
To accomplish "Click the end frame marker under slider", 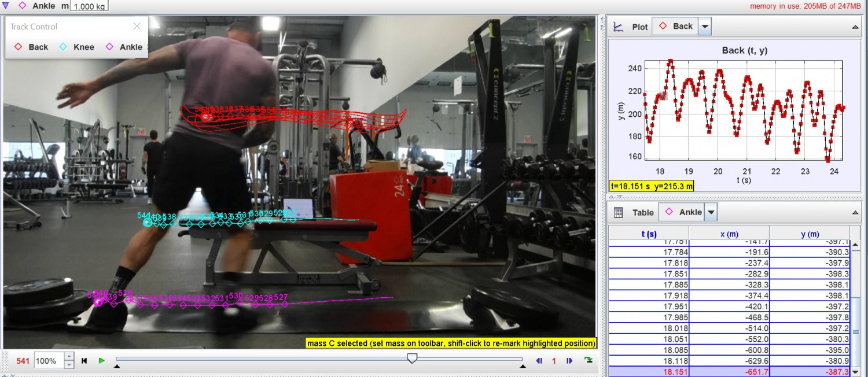I will pyautogui.click(x=523, y=366).
